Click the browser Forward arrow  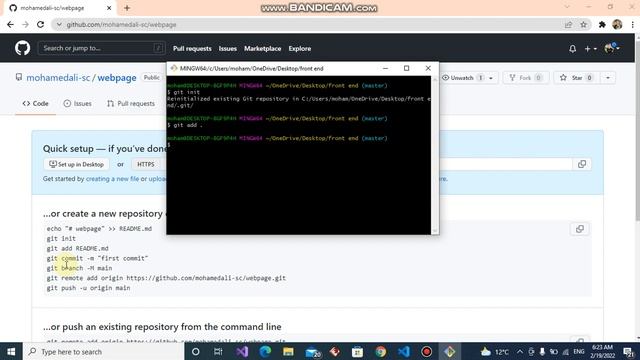click(x=25, y=24)
